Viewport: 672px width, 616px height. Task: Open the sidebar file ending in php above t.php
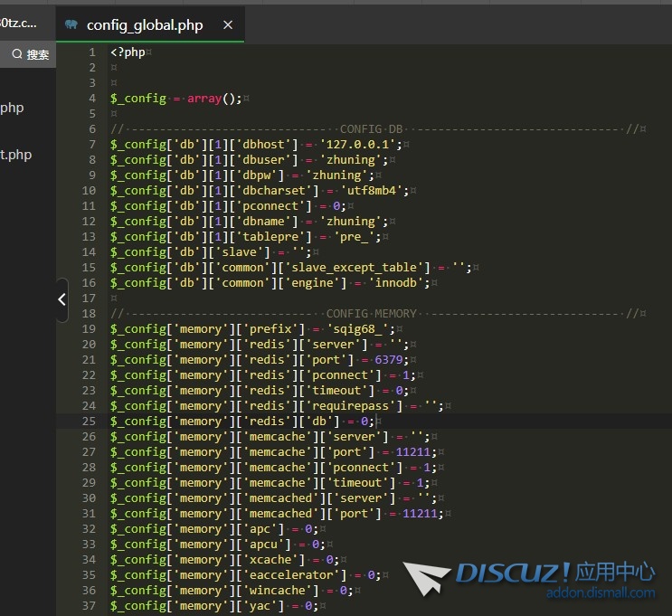tap(12, 108)
